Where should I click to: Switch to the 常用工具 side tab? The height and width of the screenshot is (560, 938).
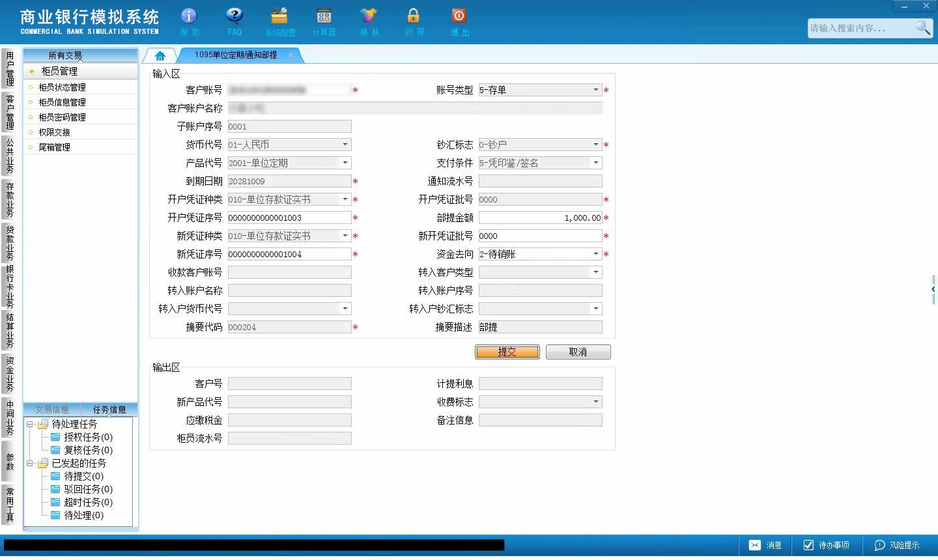click(x=10, y=504)
